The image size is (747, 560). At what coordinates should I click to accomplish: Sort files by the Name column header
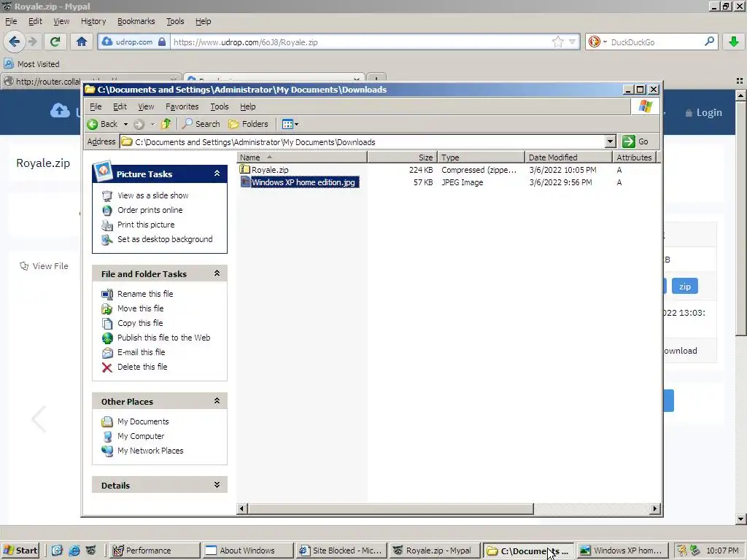point(302,157)
